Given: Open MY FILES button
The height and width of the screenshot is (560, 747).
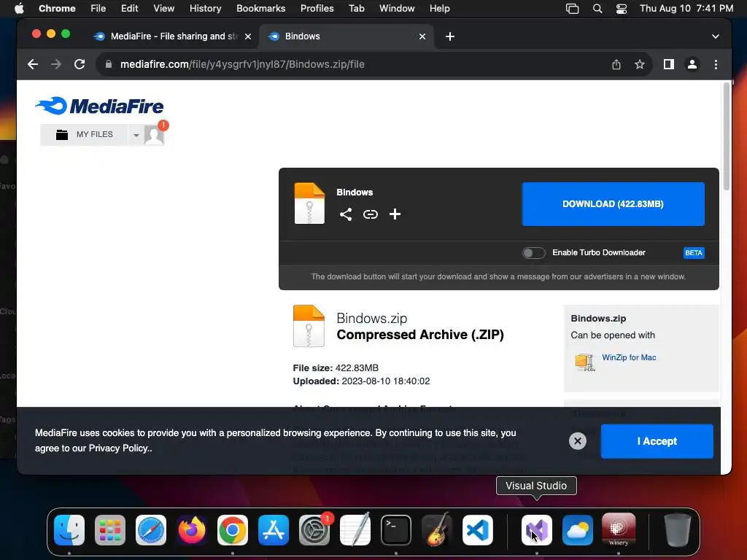Looking at the screenshot, I should tap(85, 135).
